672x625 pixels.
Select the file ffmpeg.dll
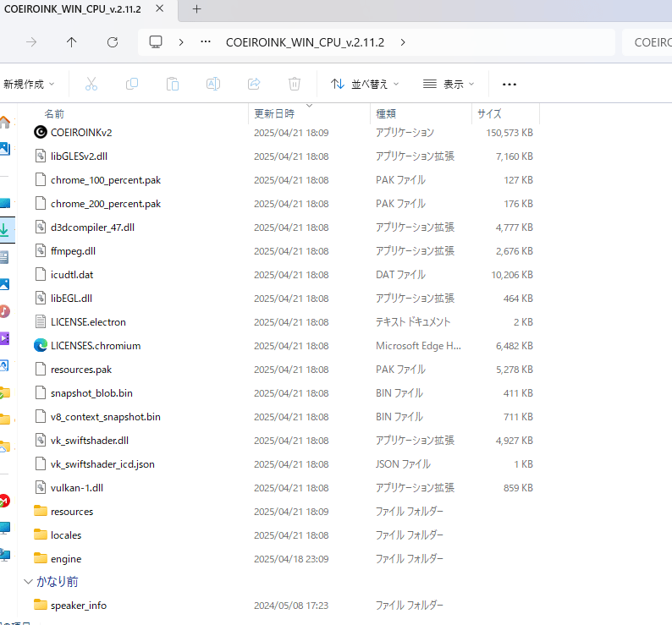[x=74, y=251]
